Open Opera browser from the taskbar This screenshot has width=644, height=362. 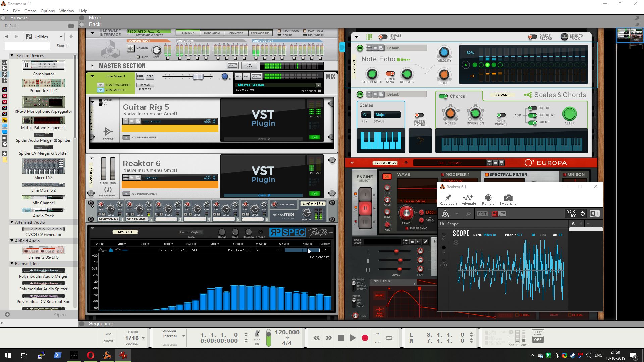click(90, 355)
